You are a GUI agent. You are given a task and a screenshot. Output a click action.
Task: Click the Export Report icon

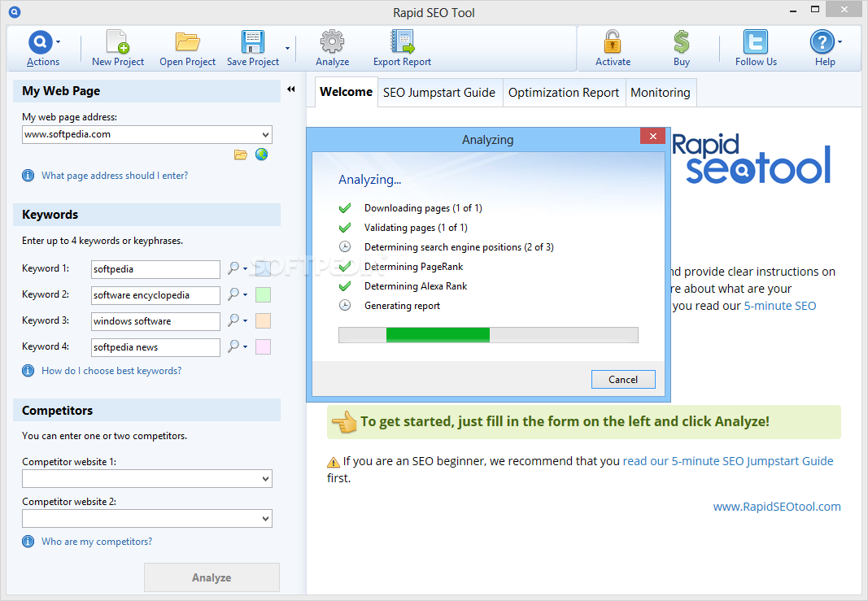(x=402, y=42)
